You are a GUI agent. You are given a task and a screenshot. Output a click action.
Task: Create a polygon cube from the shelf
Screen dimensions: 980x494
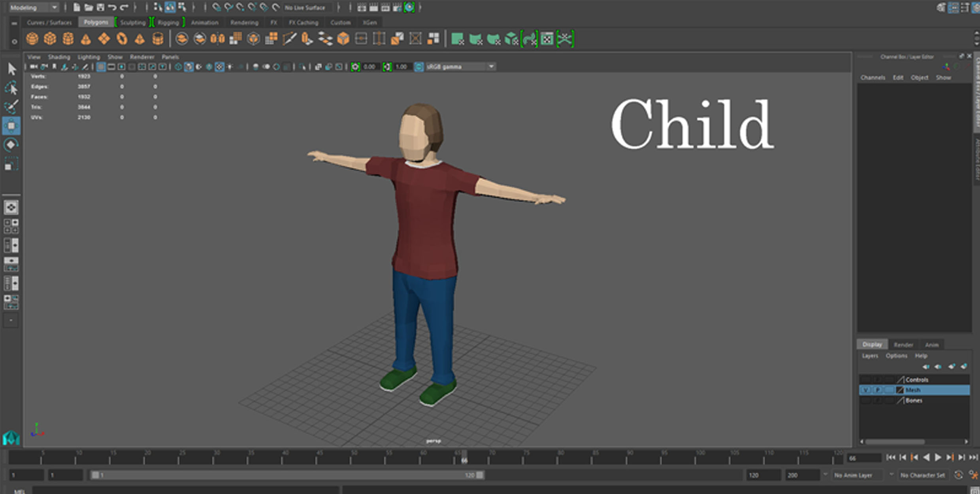(x=50, y=39)
